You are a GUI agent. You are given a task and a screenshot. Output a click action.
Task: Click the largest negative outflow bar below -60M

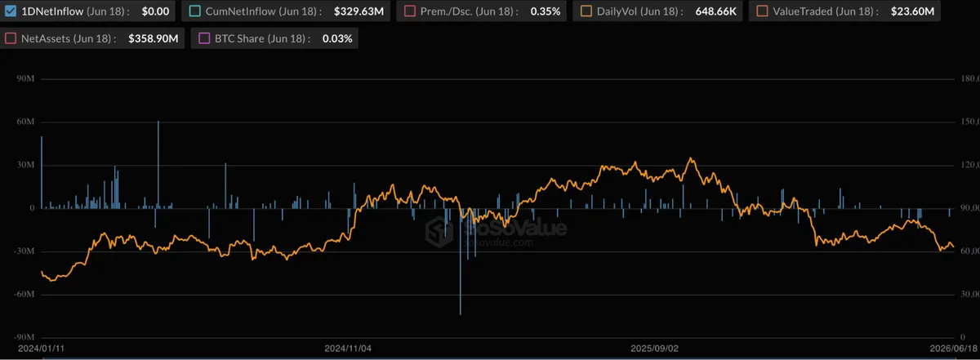coord(461,261)
